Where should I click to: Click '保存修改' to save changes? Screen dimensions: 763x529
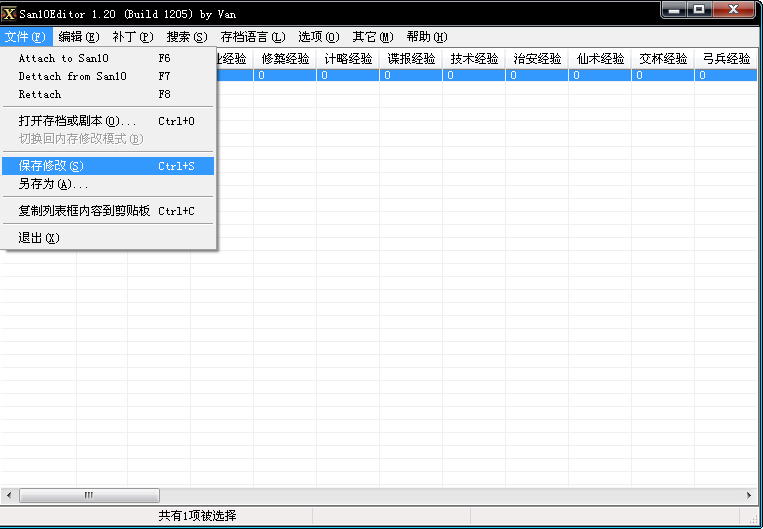click(52, 166)
